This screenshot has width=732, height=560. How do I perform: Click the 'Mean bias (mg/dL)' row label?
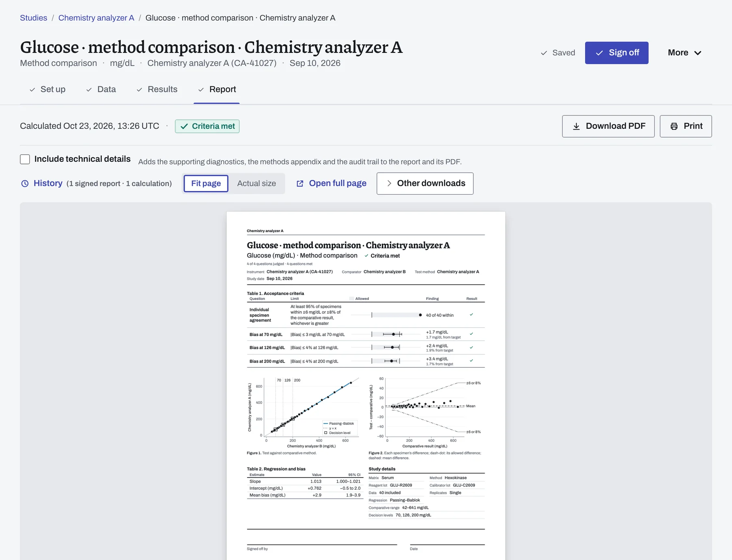click(x=268, y=495)
